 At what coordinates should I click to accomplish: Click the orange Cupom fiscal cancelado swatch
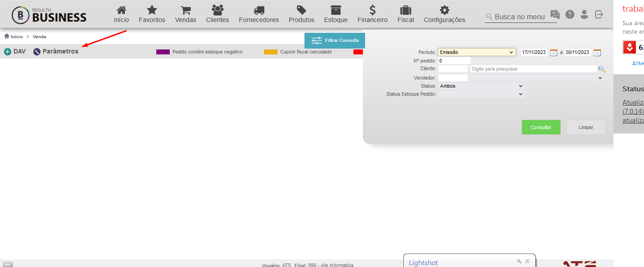tap(271, 52)
